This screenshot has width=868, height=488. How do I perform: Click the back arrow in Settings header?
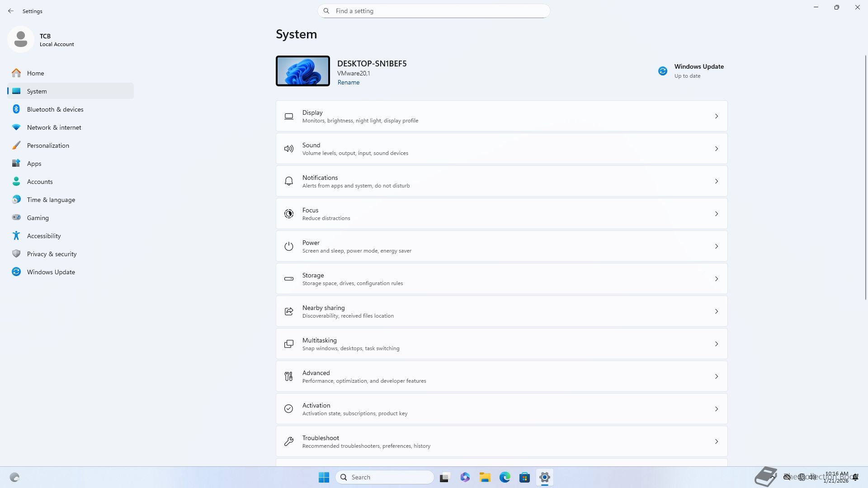pyautogui.click(x=11, y=11)
